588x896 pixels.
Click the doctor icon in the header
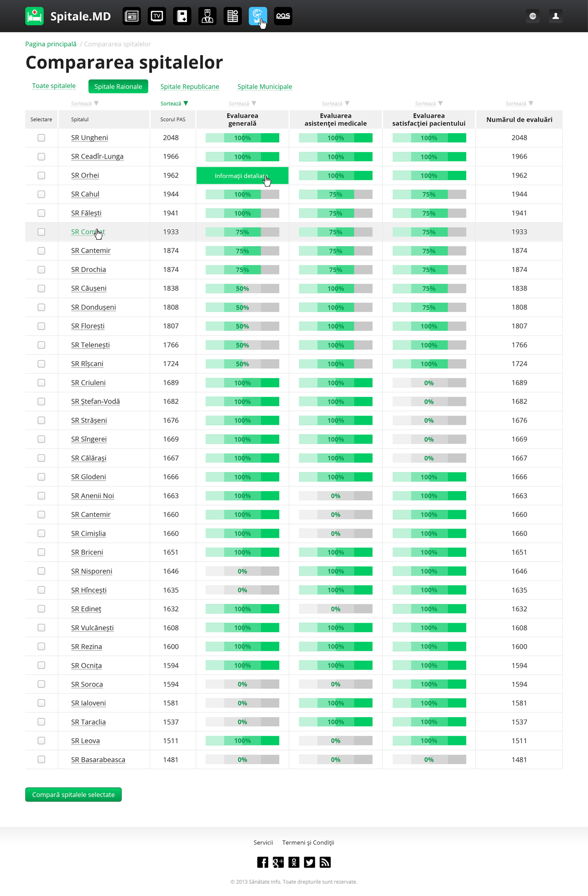(207, 16)
